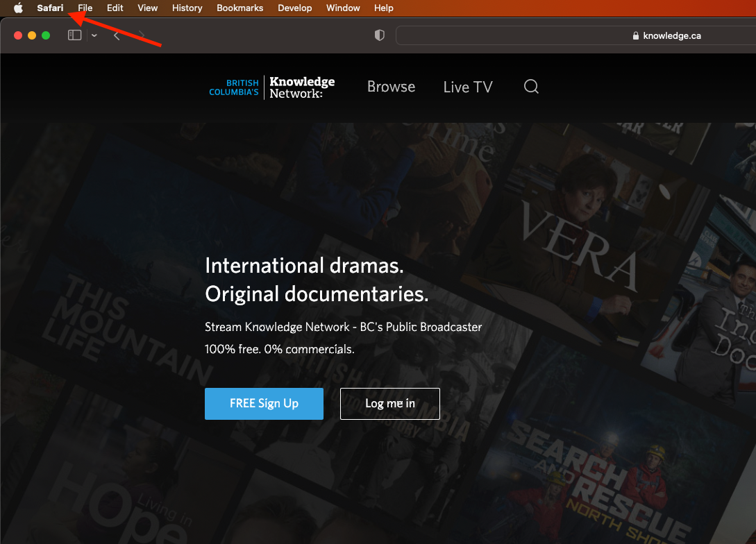
Task: Click "Stream Knowledge Network - BC's Public Broadcaster" text
Action: (x=343, y=327)
